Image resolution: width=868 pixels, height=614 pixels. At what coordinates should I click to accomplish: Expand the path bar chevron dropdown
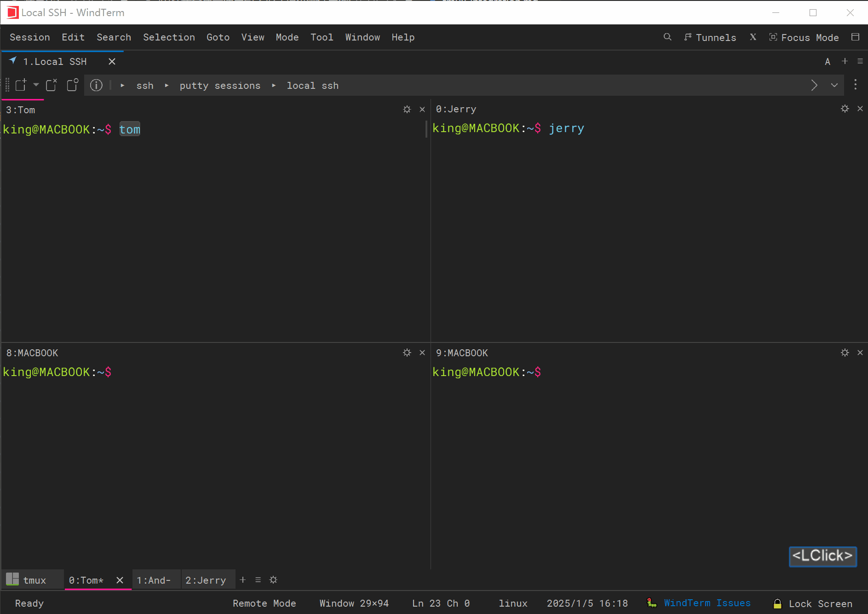834,85
